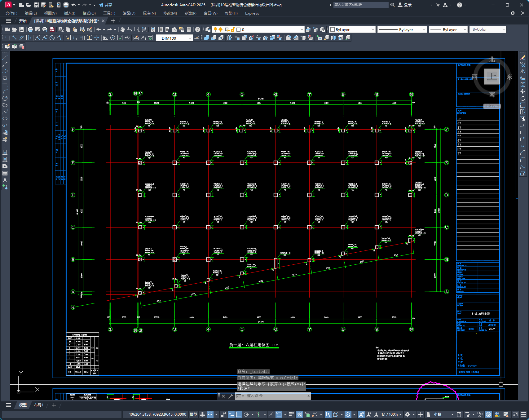Open the 编辑(E) menu
Image resolution: width=529 pixels, height=420 pixels.
coord(31,13)
